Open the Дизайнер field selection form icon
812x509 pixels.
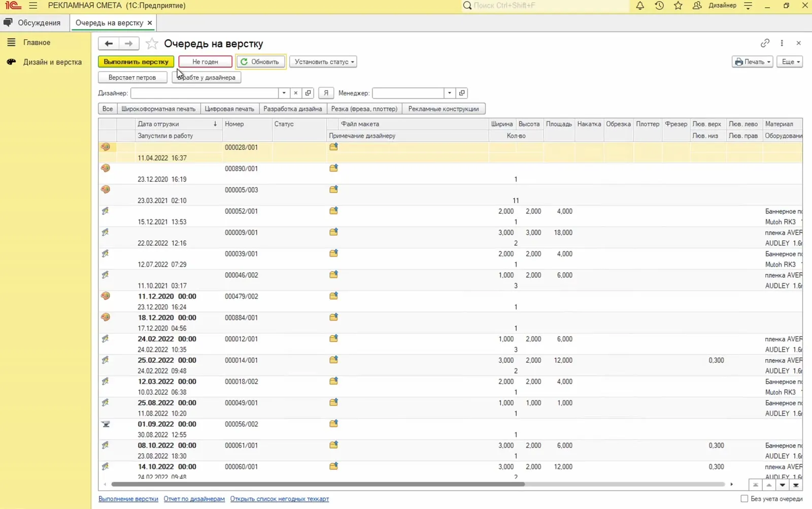point(308,93)
